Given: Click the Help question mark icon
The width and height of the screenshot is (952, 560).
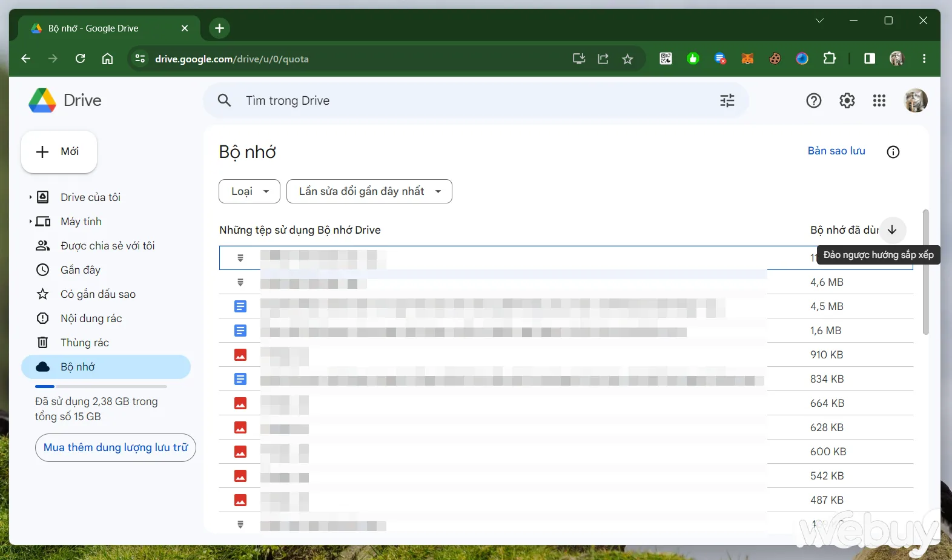Looking at the screenshot, I should coord(813,100).
